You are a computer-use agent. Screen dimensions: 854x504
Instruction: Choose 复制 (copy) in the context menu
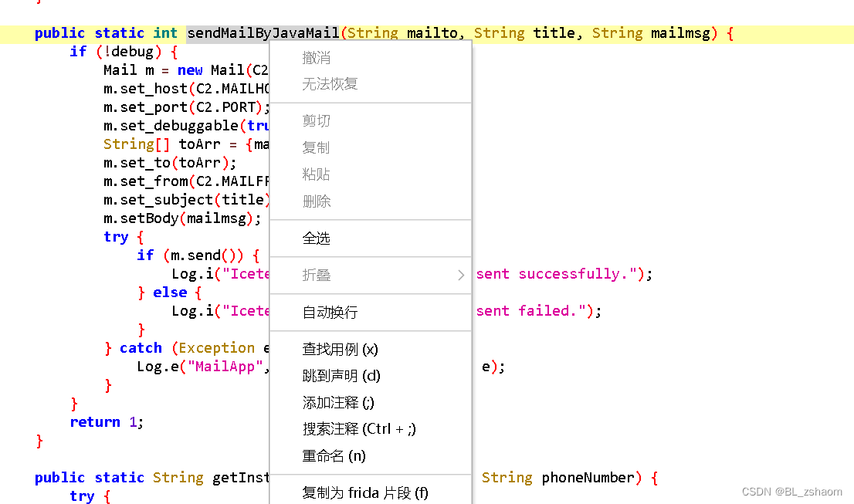click(x=371, y=147)
